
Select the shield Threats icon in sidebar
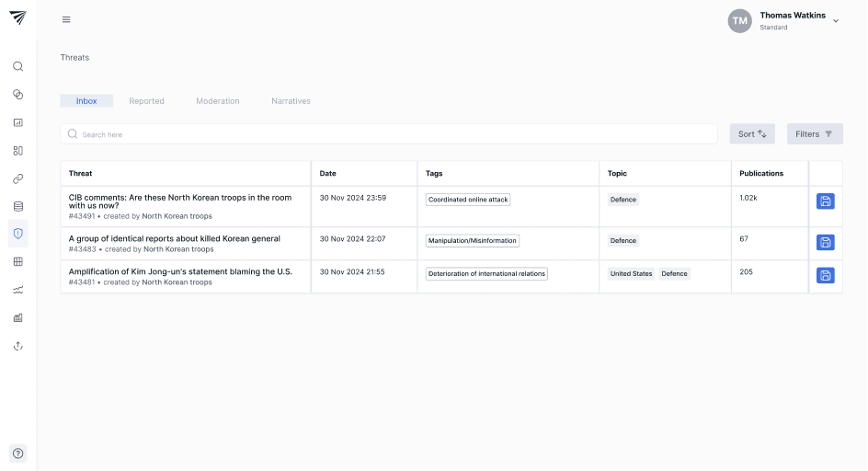17,234
